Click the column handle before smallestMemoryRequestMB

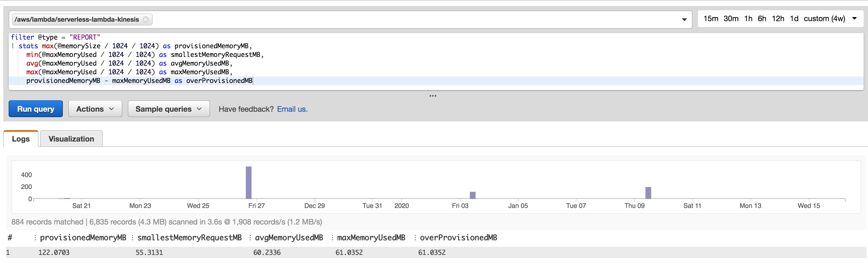(132, 238)
